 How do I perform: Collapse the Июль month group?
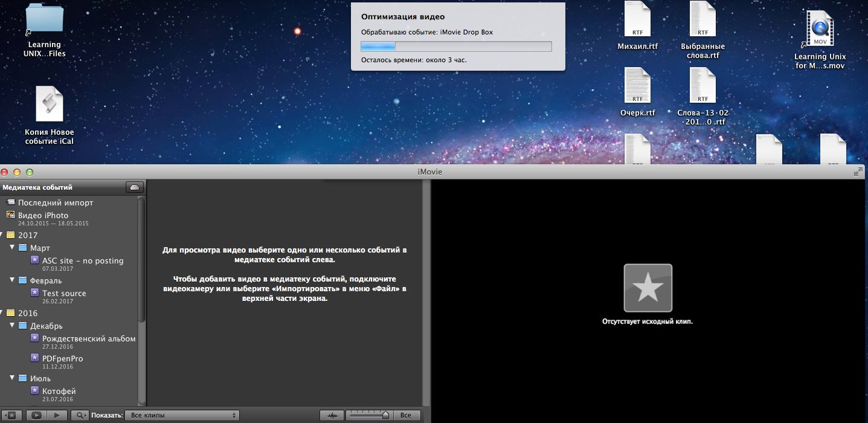point(12,378)
